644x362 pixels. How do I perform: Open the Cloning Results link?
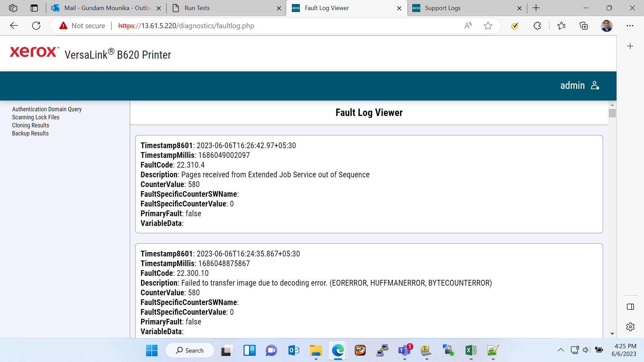[31, 125]
